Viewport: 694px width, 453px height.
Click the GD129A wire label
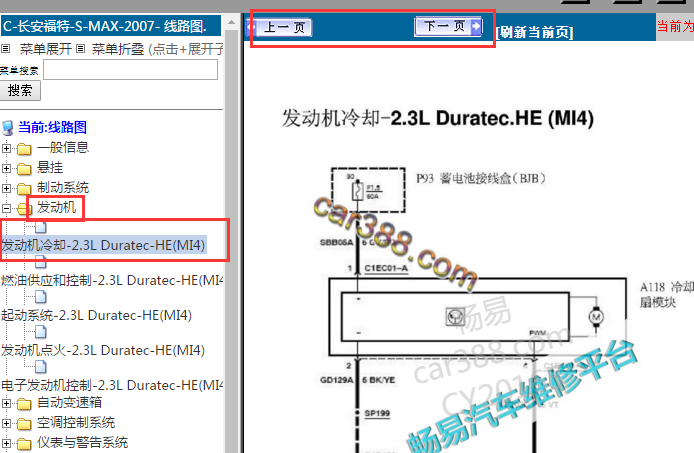[337, 380]
